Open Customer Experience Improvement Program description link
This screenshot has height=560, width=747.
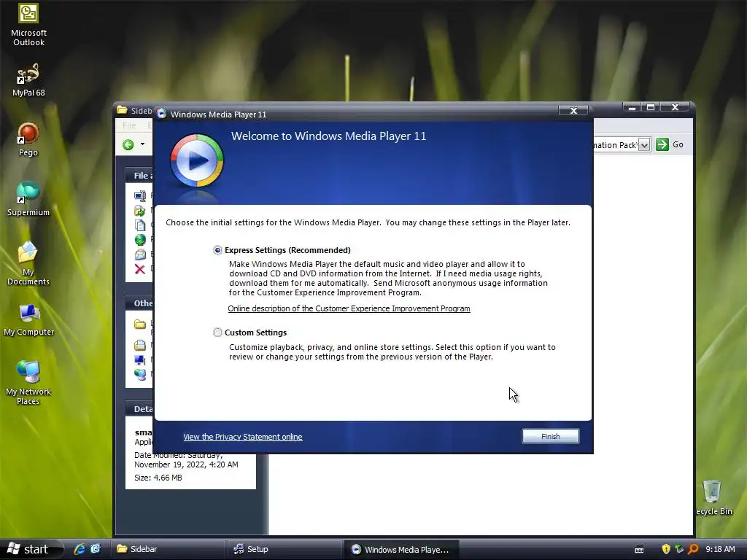349,308
